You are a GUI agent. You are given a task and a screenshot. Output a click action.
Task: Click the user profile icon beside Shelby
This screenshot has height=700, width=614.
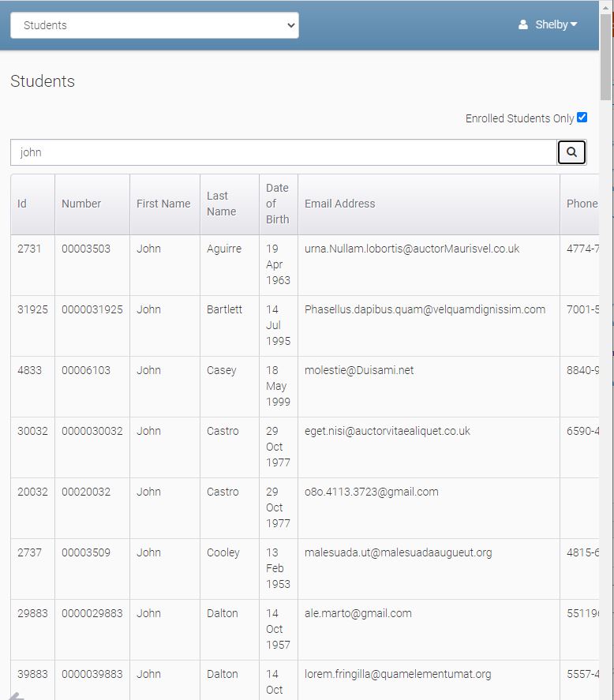(522, 24)
